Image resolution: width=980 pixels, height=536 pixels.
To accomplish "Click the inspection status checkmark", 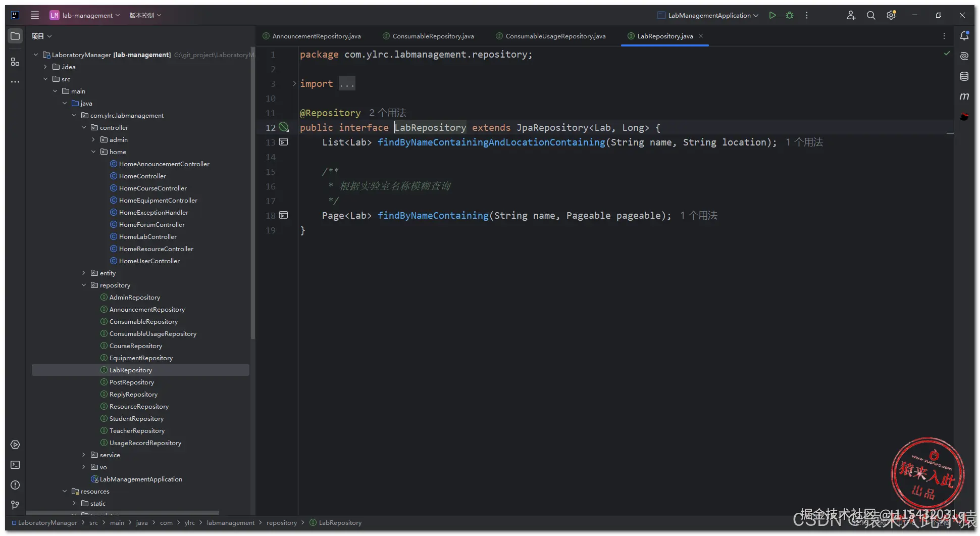I will [947, 54].
